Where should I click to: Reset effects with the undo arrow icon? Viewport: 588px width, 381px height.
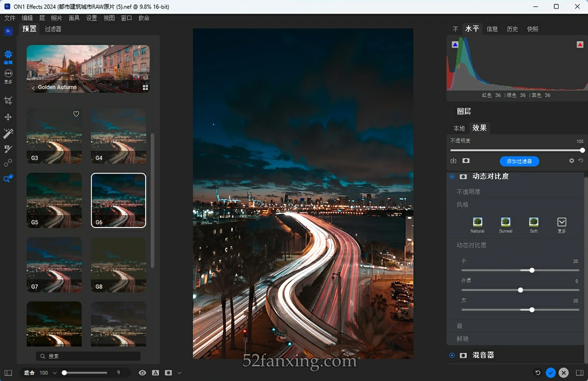point(581,161)
